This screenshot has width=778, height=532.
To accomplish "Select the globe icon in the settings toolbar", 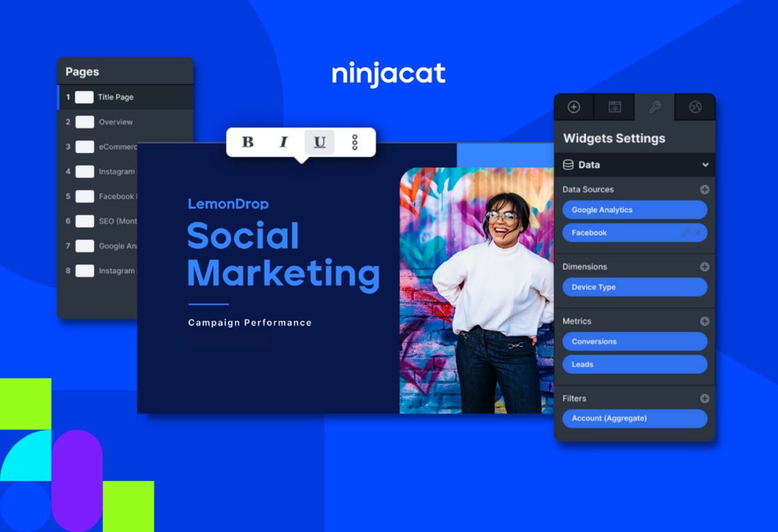I will (695, 106).
